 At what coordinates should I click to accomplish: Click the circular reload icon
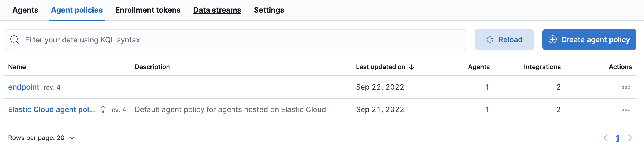[490, 39]
